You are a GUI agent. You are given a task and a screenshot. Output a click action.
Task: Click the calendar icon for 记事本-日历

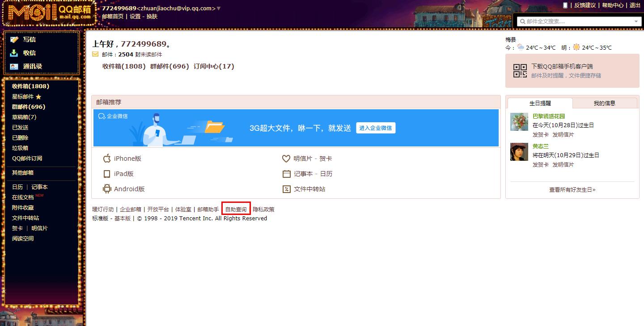(x=286, y=174)
